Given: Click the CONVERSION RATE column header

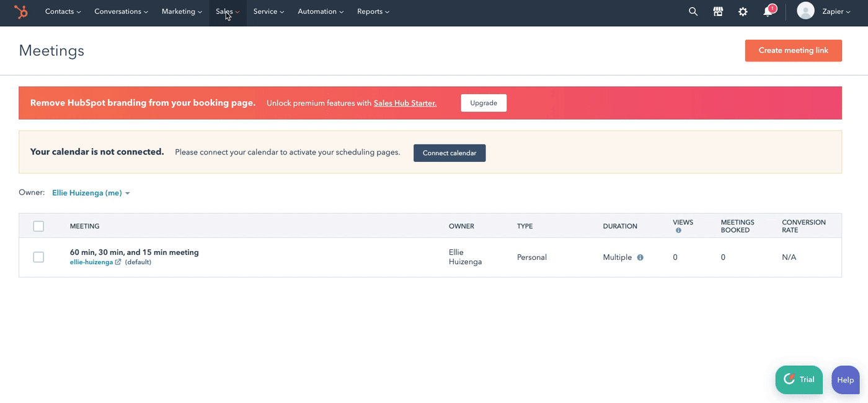Looking at the screenshot, I should coord(804,226).
